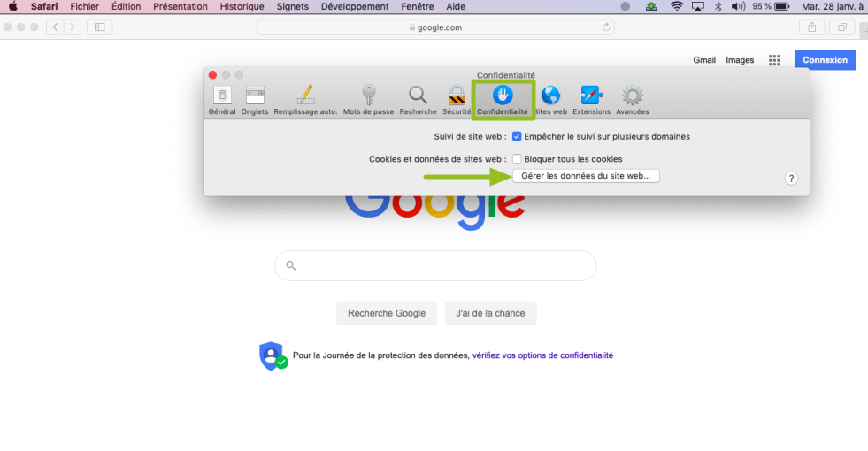This screenshot has width=868, height=451.
Task: Open the Images link
Action: [740, 60]
